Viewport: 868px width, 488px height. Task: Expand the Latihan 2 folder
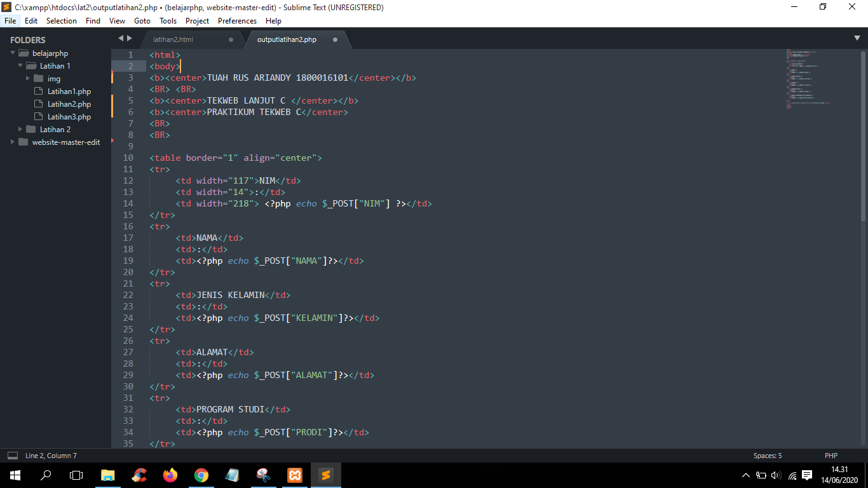(20, 129)
